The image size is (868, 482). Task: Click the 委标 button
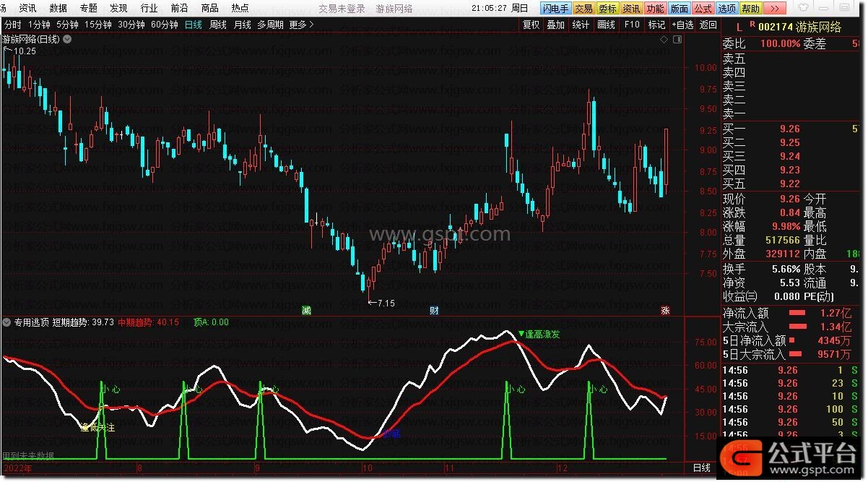pos(607,9)
